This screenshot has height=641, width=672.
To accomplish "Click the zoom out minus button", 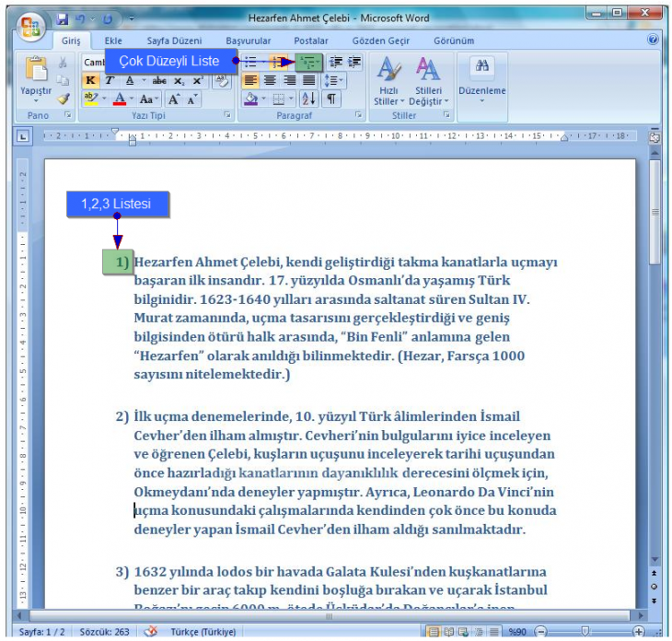I will [541, 632].
